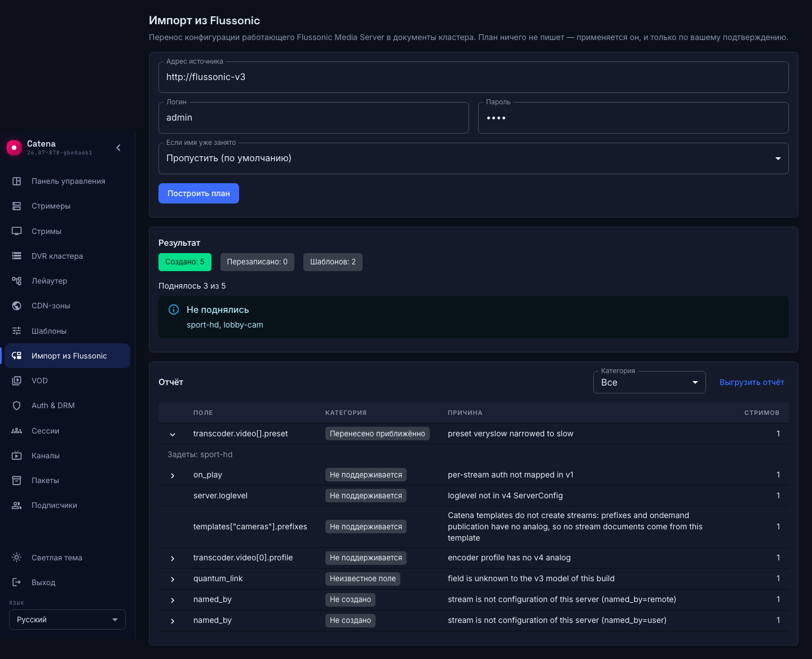Image resolution: width=812 pixels, height=659 pixels.
Task: Click Выход to log out
Action: click(68, 582)
